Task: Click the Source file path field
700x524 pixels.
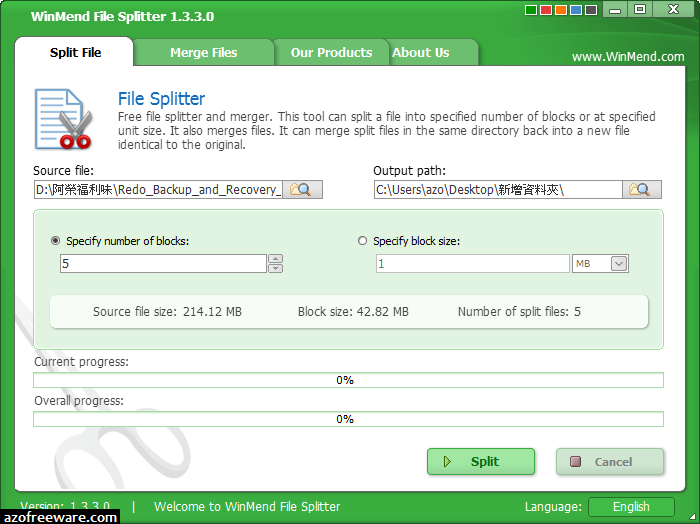Action: coord(158,190)
